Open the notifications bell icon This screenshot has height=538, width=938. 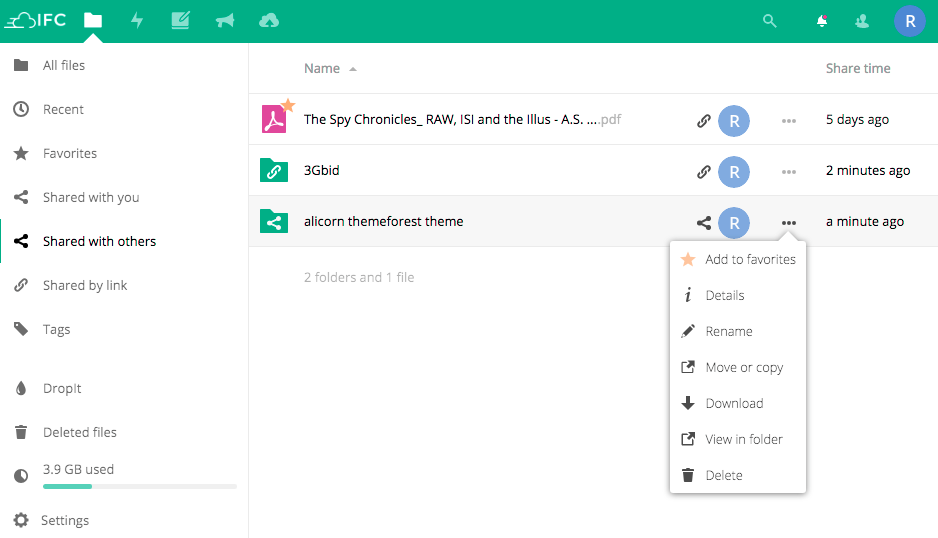822,20
